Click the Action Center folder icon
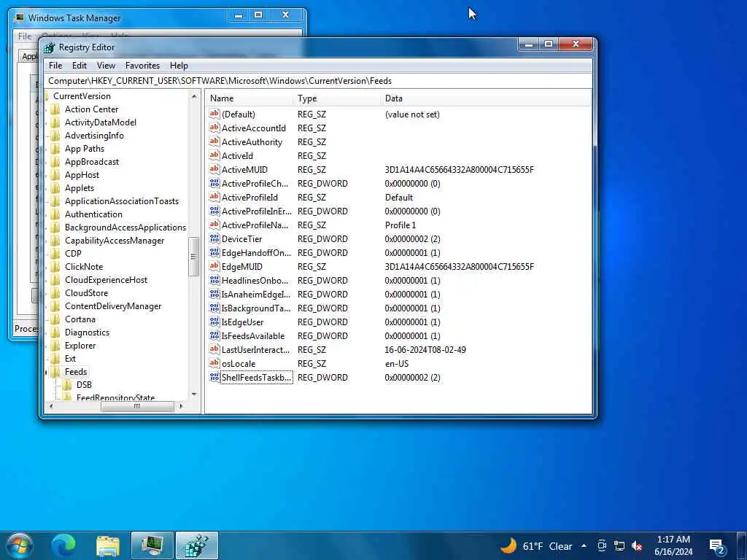The height and width of the screenshot is (560, 747). point(55,109)
